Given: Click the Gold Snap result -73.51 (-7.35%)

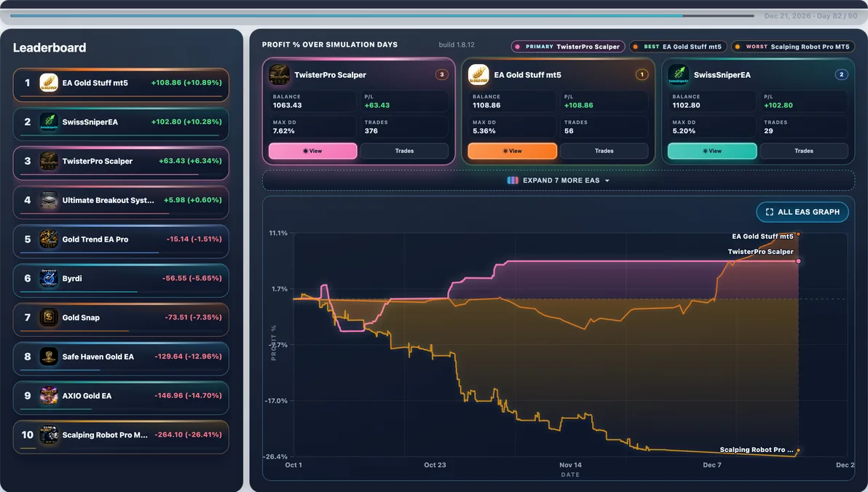Looking at the screenshot, I should [x=193, y=317].
